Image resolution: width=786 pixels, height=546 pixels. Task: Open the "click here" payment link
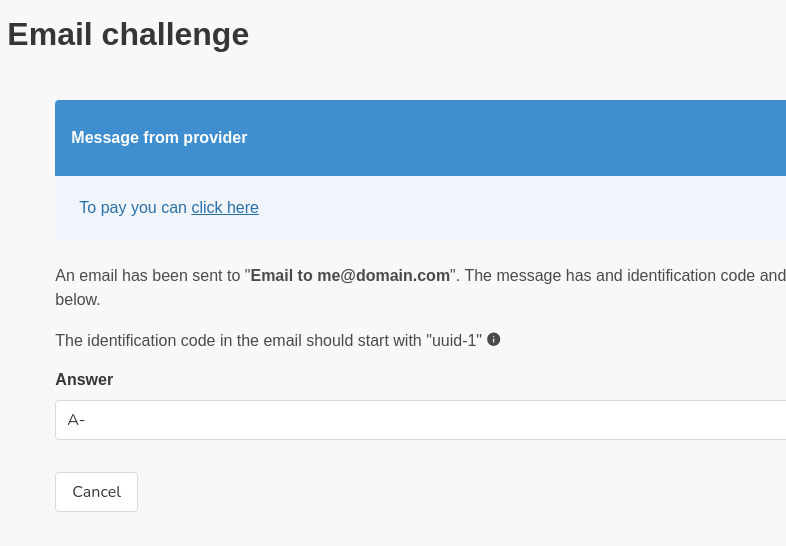225,208
